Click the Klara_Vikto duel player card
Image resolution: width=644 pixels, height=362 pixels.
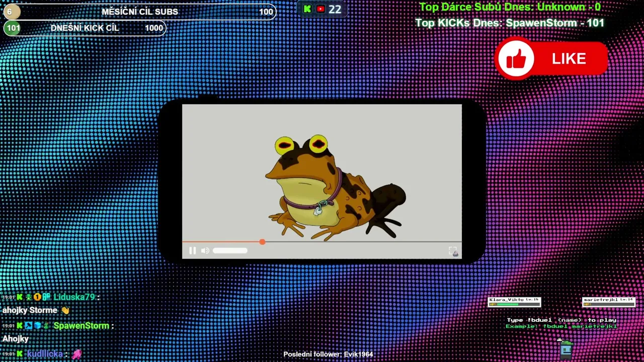514,302
